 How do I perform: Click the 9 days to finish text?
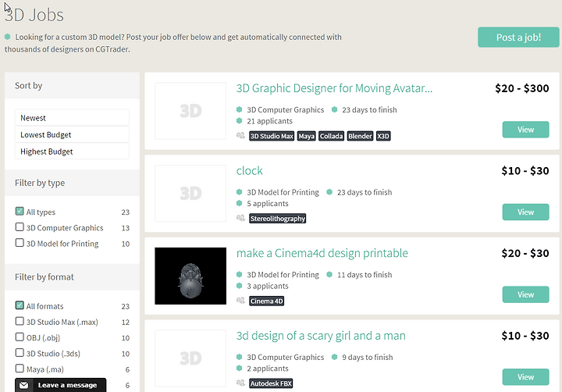tap(368, 357)
